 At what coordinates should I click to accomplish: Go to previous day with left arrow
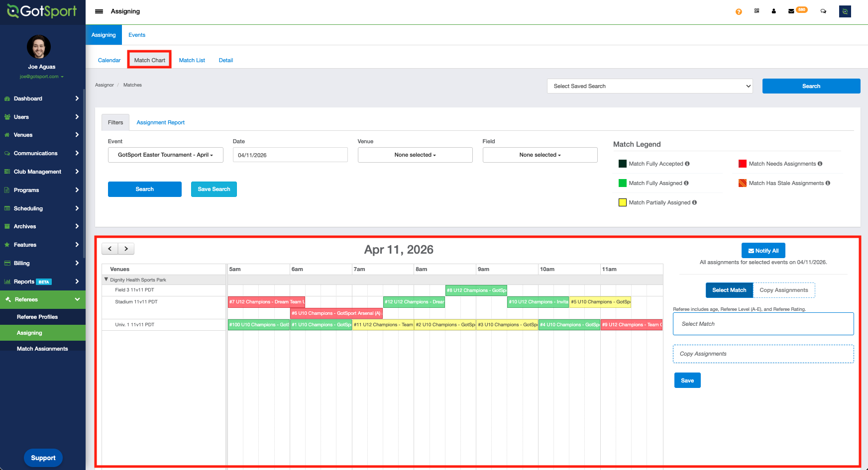click(x=110, y=249)
